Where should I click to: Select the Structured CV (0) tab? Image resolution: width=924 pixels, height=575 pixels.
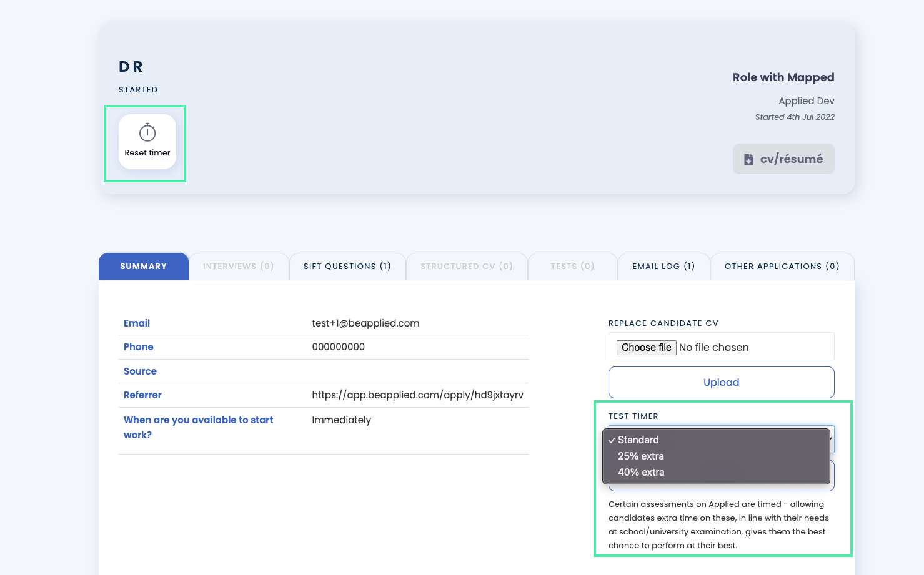point(467,267)
